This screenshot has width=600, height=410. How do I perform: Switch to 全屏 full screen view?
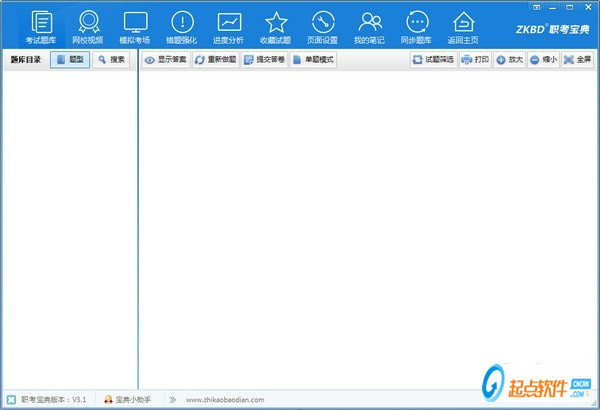(x=577, y=60)
